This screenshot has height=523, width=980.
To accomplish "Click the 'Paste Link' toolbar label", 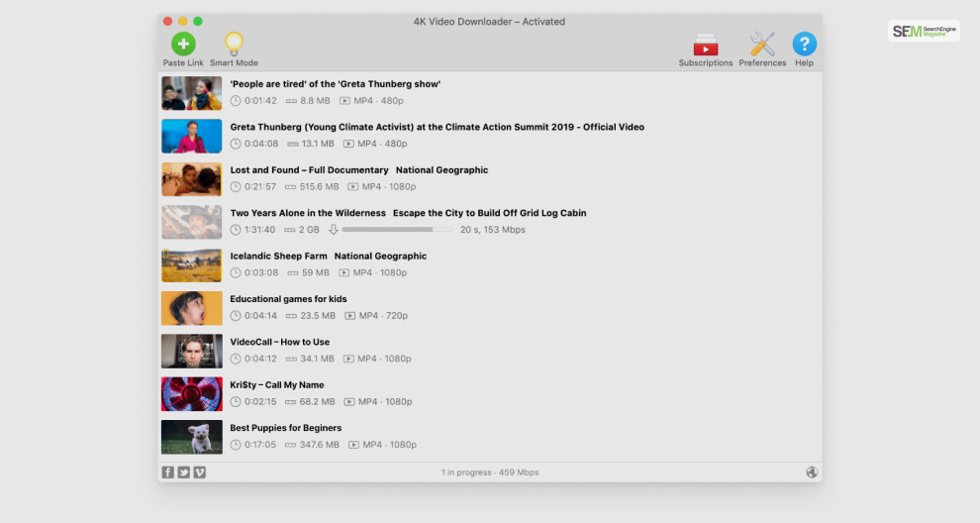I will 183,62.
